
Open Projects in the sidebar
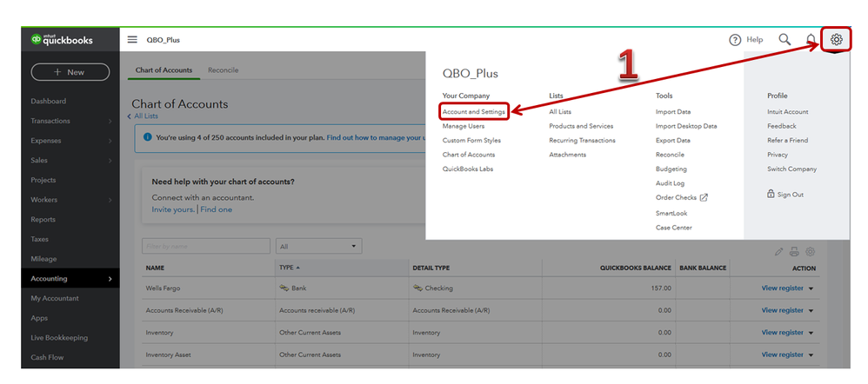pyautogui.click(x=43, y=180)
